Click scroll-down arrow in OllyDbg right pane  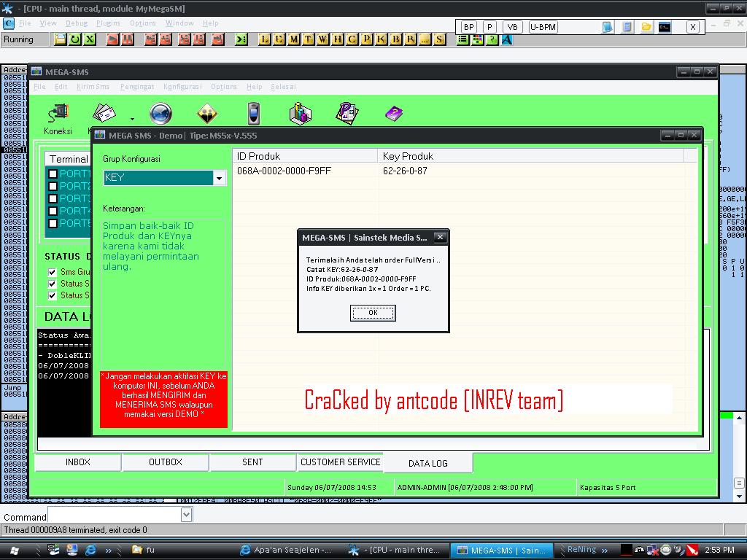(x=739, y=496)
